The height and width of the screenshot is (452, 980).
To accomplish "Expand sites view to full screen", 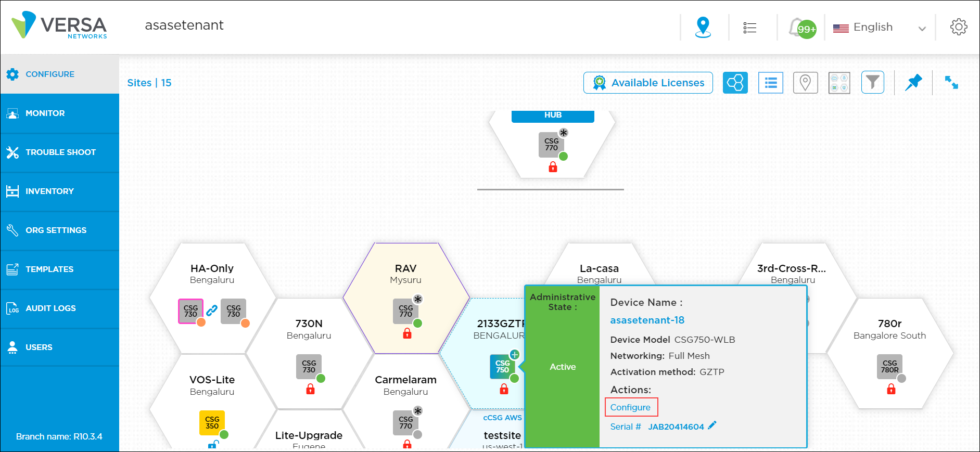I will coord(951,83).
